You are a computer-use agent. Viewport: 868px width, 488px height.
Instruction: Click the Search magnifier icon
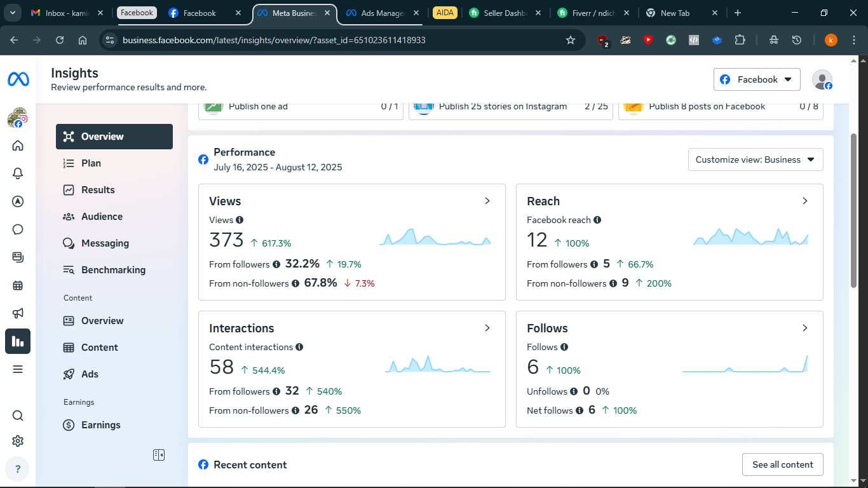point(18,416)
